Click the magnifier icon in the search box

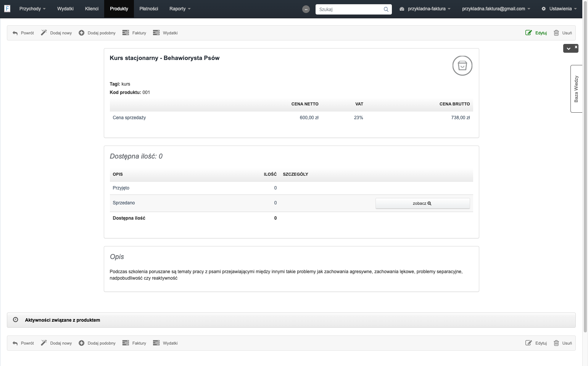(386, 9)
